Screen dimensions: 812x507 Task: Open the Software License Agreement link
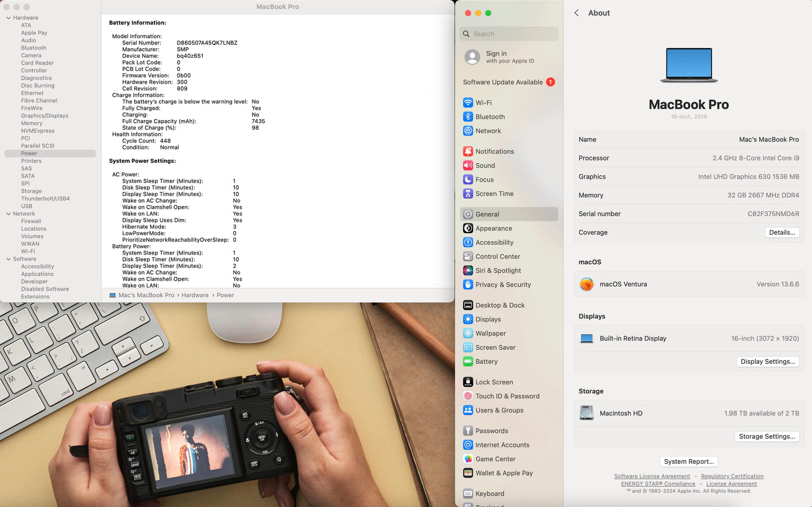(x=652, y=477)
